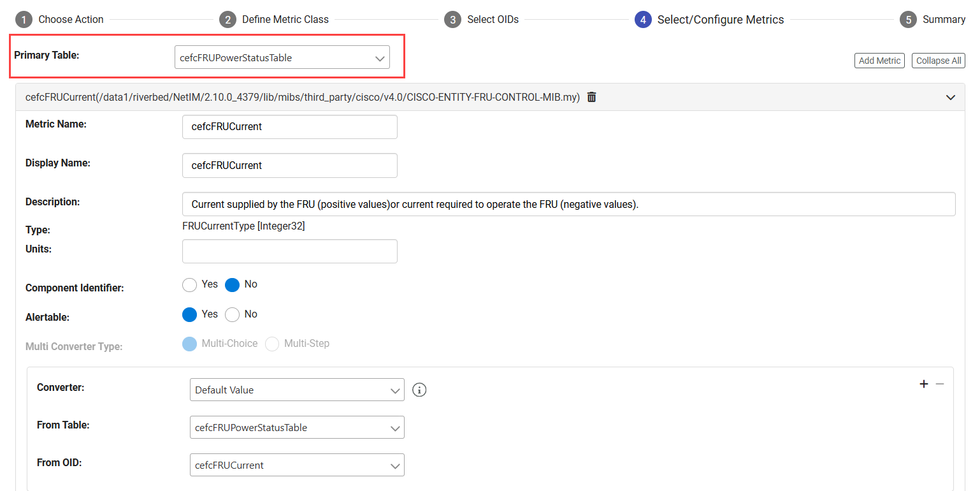This screenshot has width=980, height=491.
Task: Add a converter with the plus icon
Action: pos(923,384)
